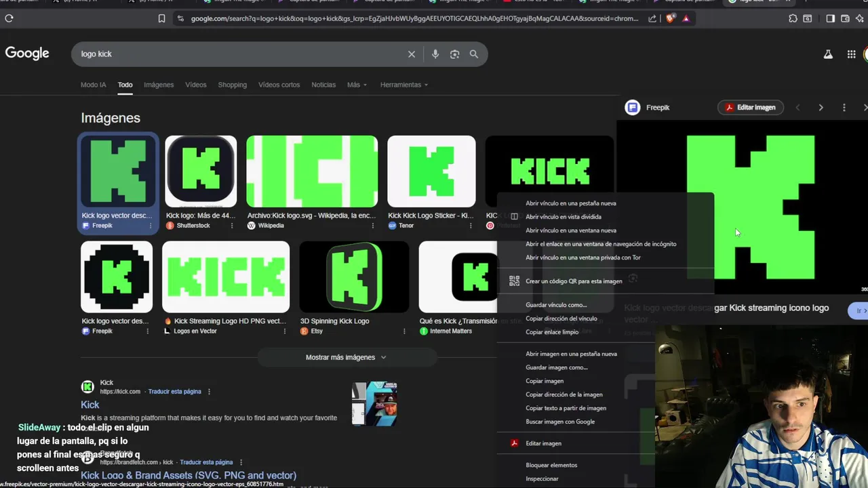
Task: Open preview panel three-dot options
Action: pyautogui.click(x=844, y=107)
